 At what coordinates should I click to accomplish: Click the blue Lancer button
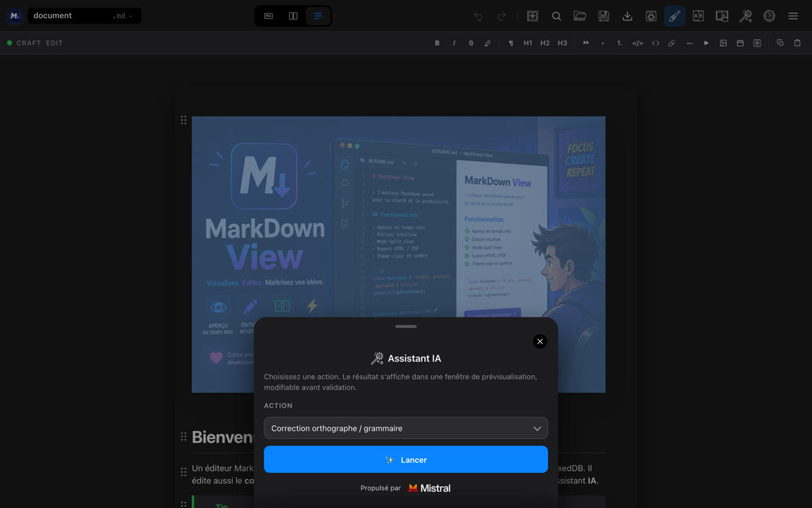(406, 459)
